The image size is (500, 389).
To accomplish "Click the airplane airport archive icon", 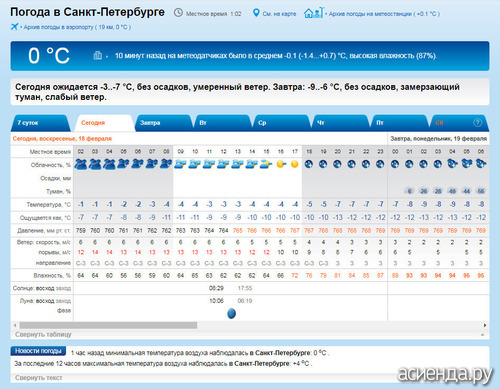I will (x=14, y=27).
